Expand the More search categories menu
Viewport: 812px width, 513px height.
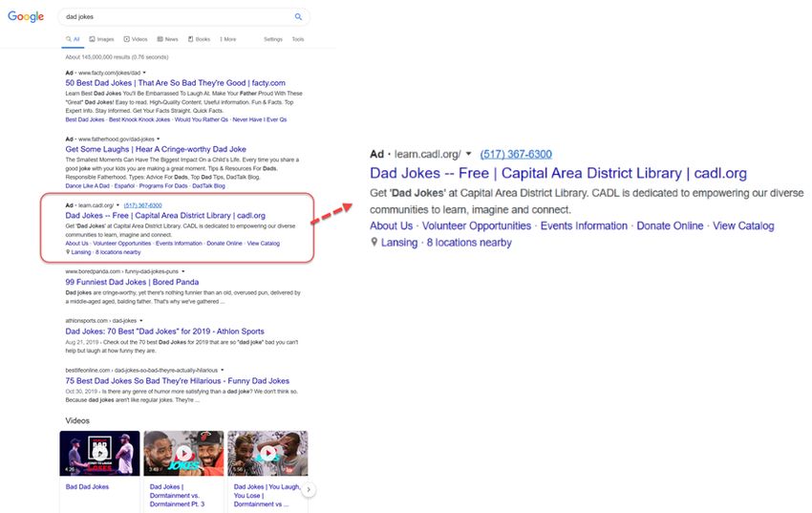point(228,39)
